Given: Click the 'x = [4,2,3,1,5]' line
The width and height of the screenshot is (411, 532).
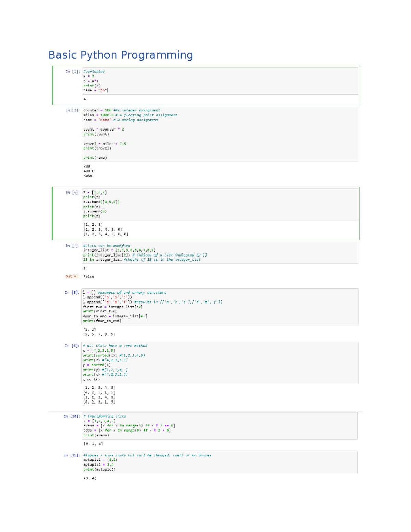Looking at the screenshot, I should point(99,350).
